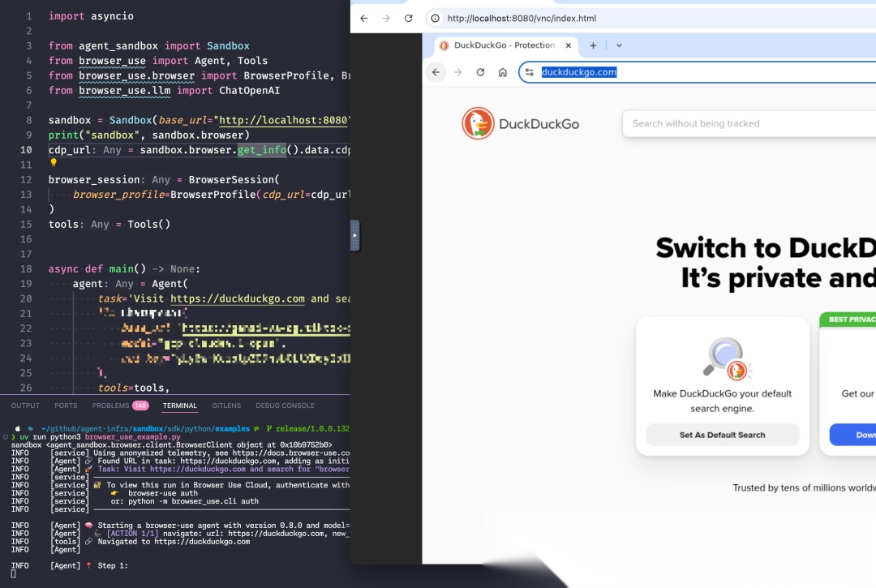Go back in the inner VNC browser
Viewport: 876px width, 588px height.
pyautogui.click(x=436, y=72)
